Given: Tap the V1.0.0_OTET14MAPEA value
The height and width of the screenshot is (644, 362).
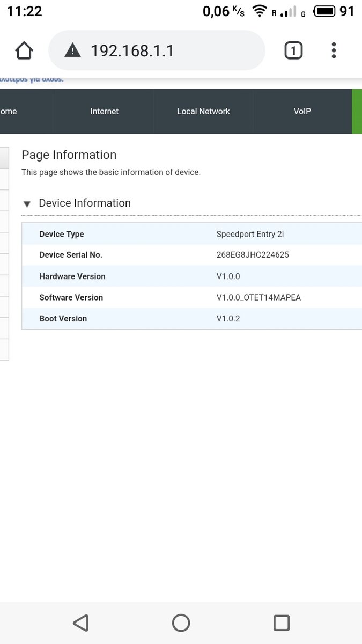Looking at the screenshot, I should (258, 297).
